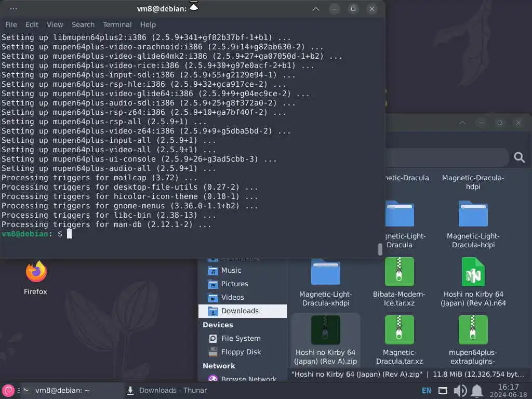Select the Magnetic-Light-Dracula-xhdpi folder icon
Image resolution: width=532 pixels, height=399 pixels.
(x=325, y=272)
